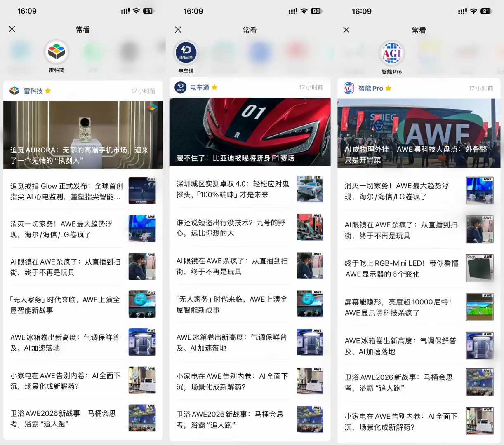Tap the 电车通 logo beside the feed title
Screen dimensions: 504x445
click(180, 88)
